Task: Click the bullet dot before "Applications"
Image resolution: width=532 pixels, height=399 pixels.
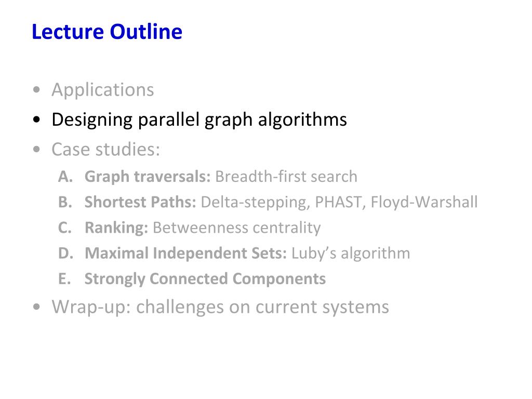Action: 35,91
